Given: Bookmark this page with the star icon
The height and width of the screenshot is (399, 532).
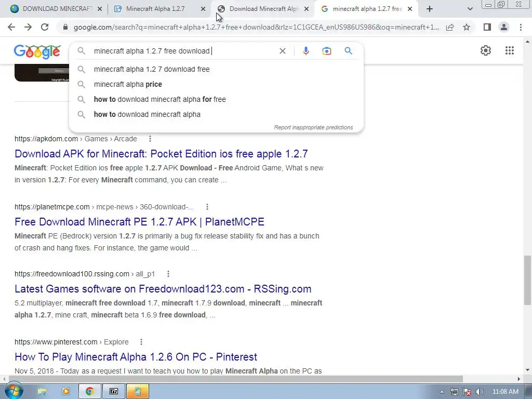Looking at the screenshot, I should coord(467,27).
